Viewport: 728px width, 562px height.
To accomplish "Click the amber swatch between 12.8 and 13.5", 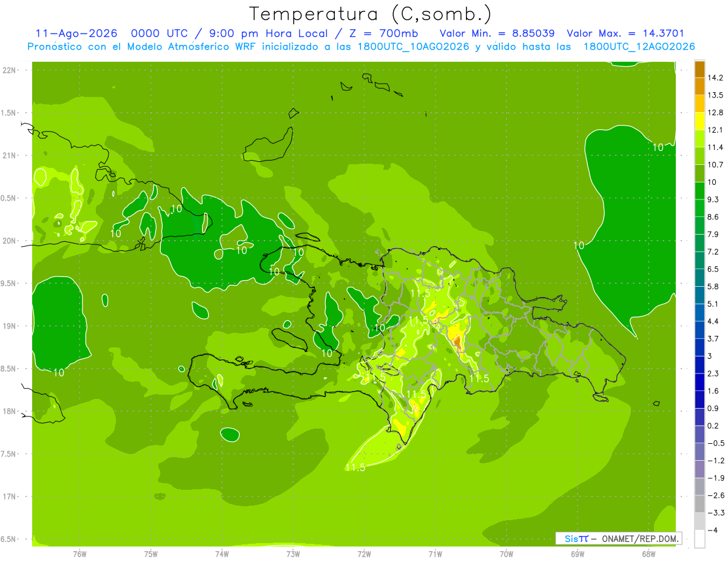I will coord(699,104).
